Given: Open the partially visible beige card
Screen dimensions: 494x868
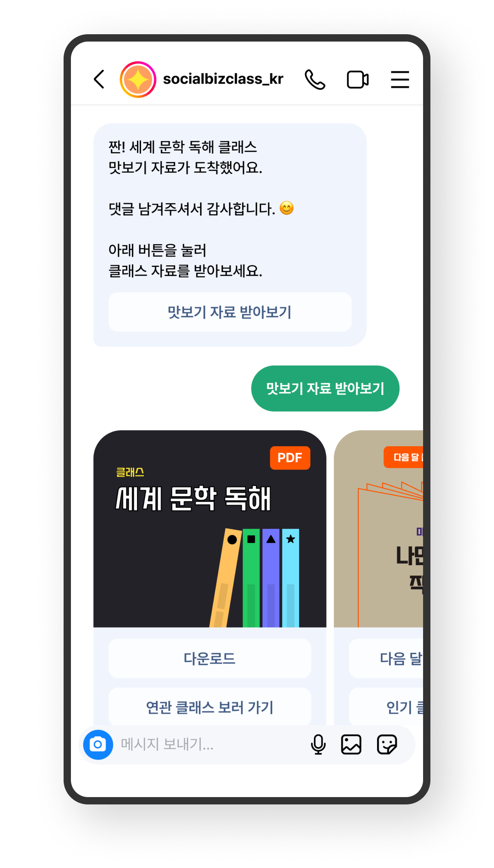Looking at the screenshot, I should click(x=378, y=529).
